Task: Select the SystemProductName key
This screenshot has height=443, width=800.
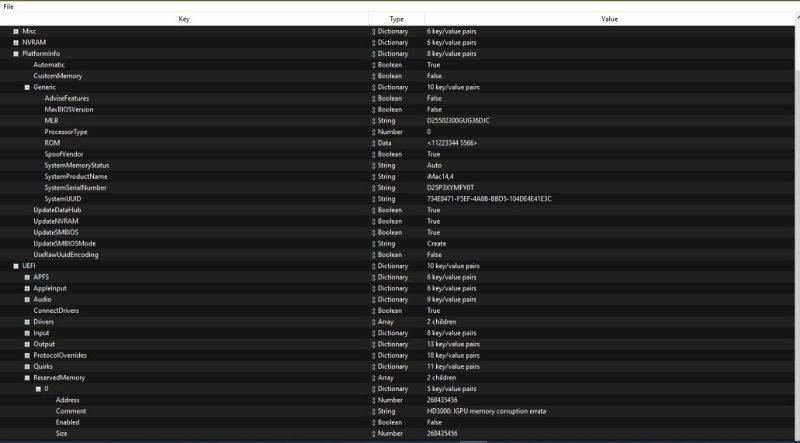Action: (76, 177)
